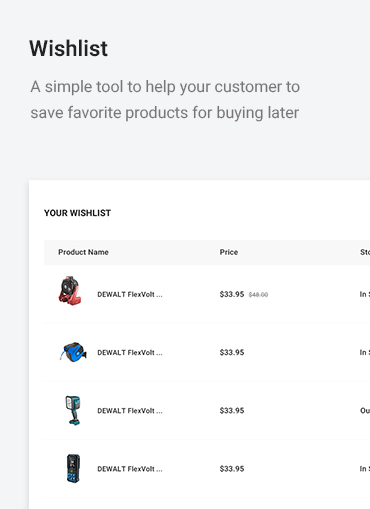
Task: Click the Price column header
Action: (229, 252)
